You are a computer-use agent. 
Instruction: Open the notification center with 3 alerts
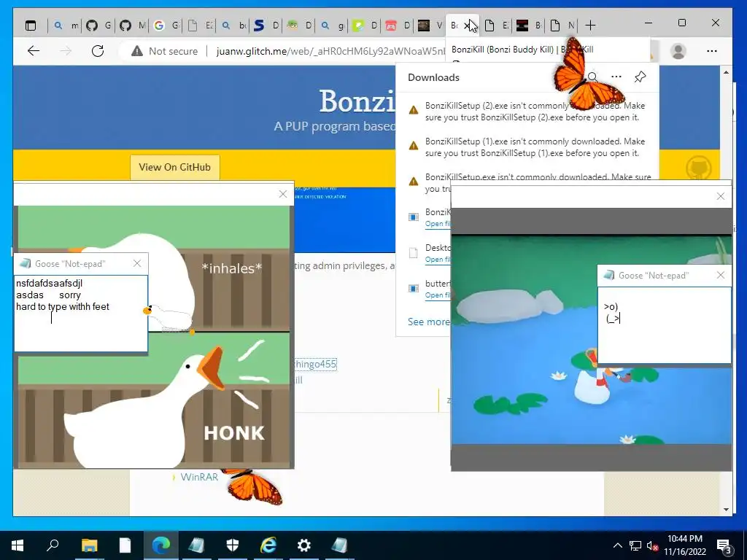point(724,545)
